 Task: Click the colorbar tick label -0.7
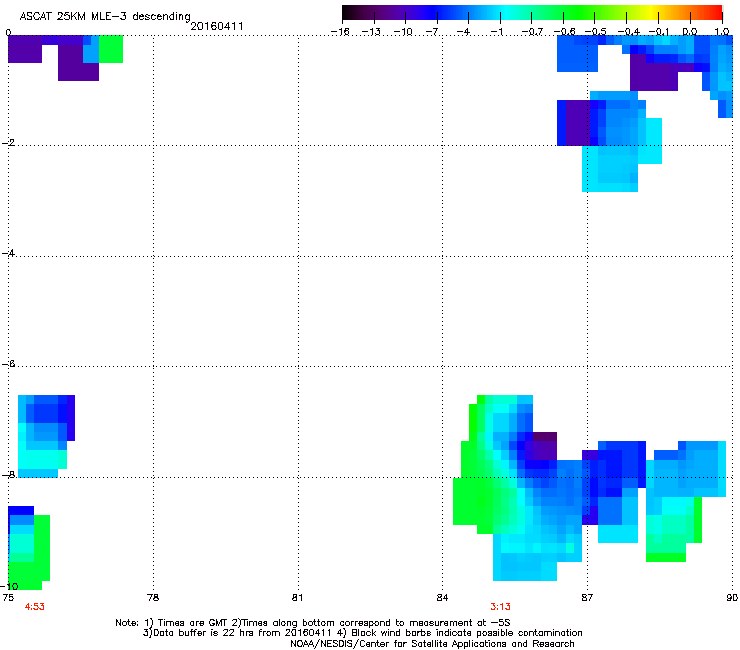532,32
